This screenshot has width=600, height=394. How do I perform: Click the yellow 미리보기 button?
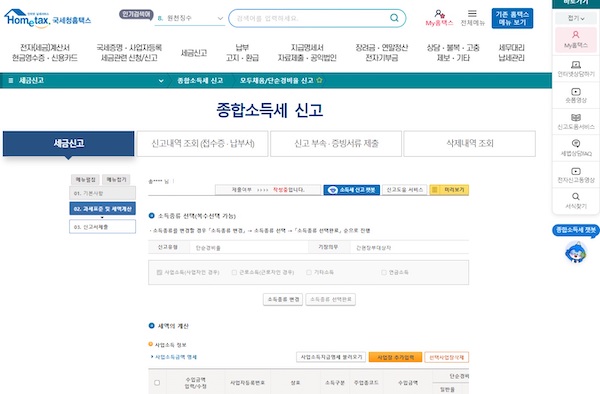[449, 190]
